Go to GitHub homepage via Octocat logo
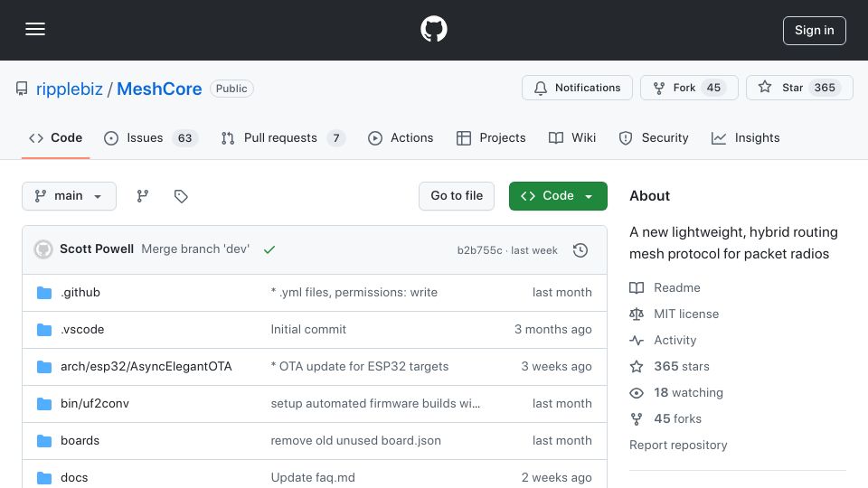868x488 pixels. (x=433, y=29)
